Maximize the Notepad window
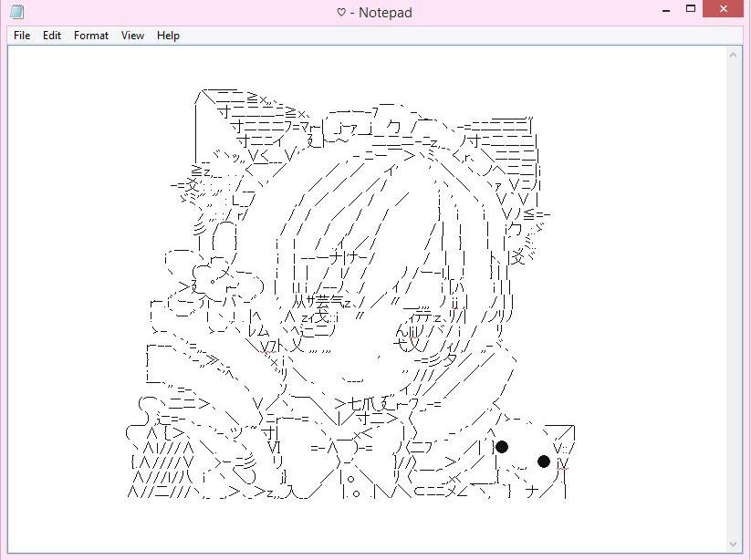This screenshot has width=751, height=560. pyautogui.click(x=691, y=8)
